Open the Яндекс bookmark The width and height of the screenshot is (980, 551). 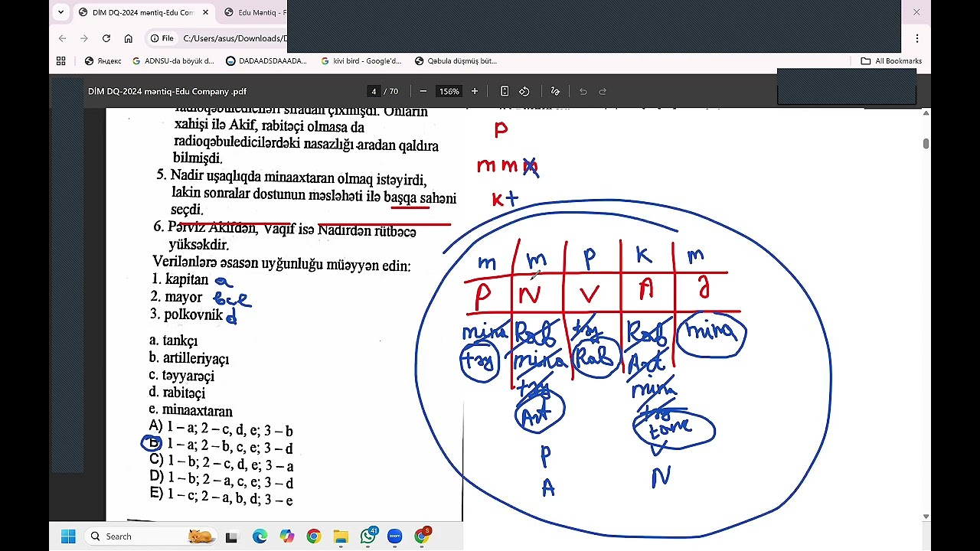point(103,60)
